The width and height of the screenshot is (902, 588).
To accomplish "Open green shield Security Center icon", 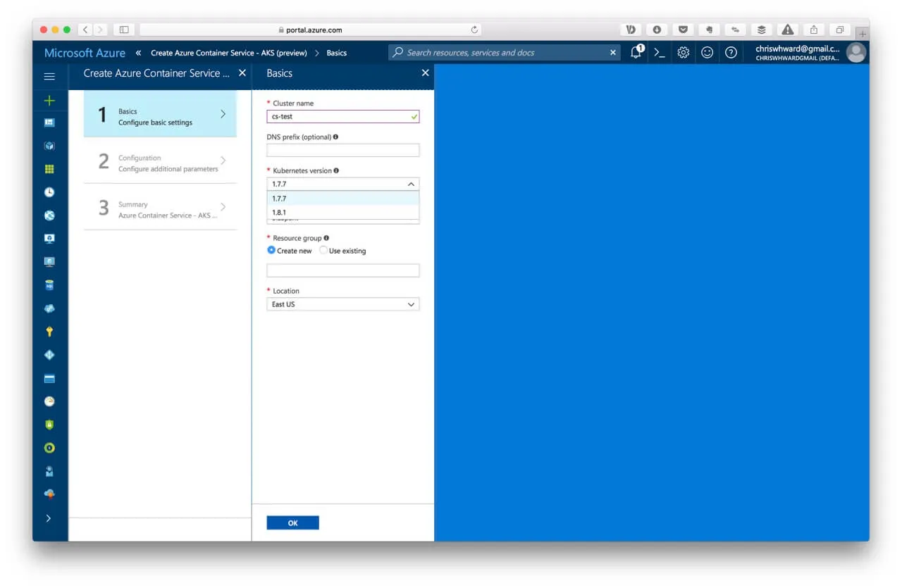I will point(49,425).
